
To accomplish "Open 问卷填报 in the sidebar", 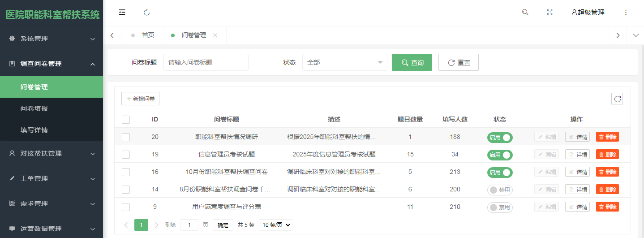I will (x=34, y=108).
